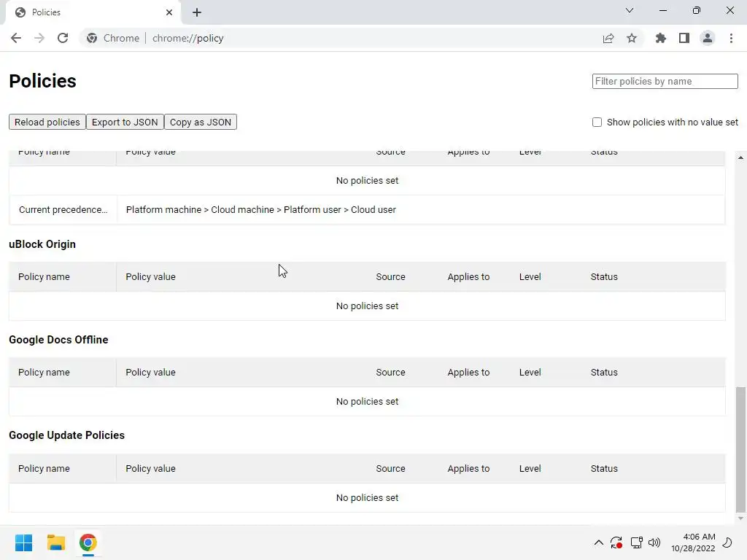Click Policy value header in uBlock Origin table
Screen dimensions: 747x560
(150, 276)
